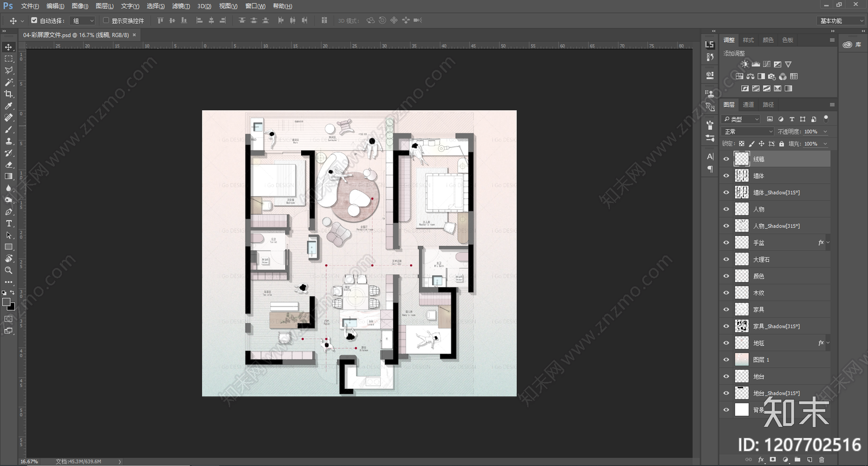Image resolution: width=868 pixels, height=466 pixels.
Task: Open the layer style fx menu at panel bottom
Action: [x=761, y=459]
